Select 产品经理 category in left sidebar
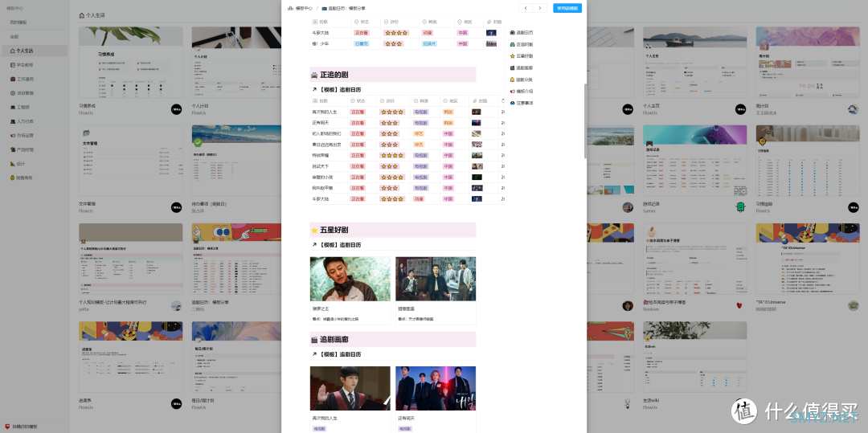Viewport: 868px width, 433px height. [x=34, y=149]
